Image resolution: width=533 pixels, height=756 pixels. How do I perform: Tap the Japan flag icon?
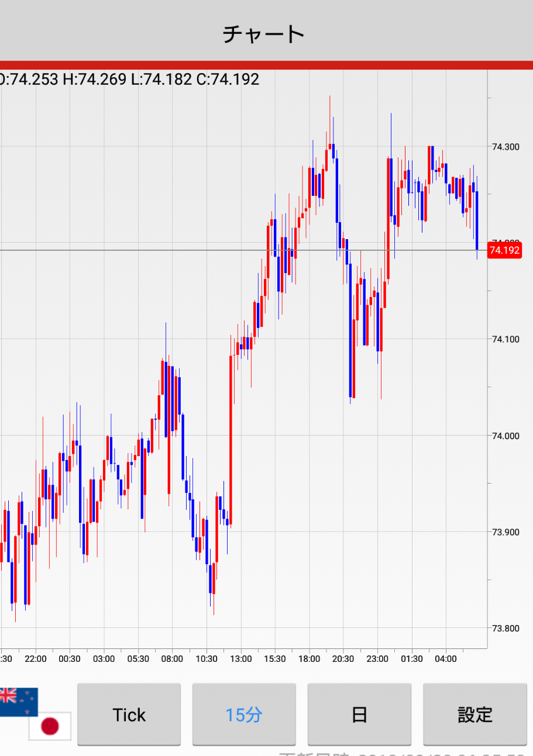click(x=50, y=727)
